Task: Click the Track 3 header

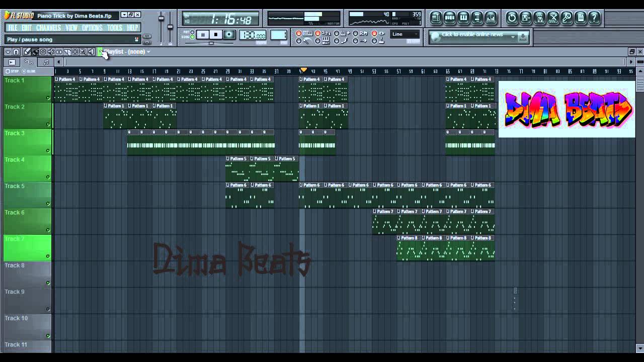Action: [27, 142]
